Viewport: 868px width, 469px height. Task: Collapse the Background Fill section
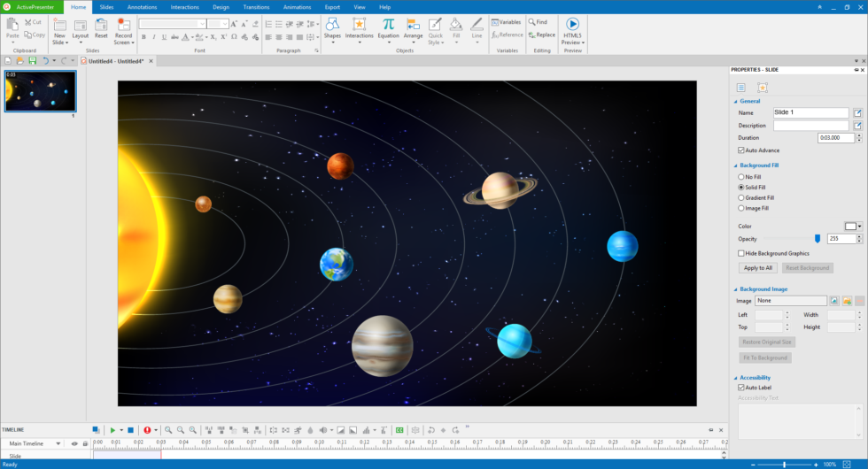pyautogui.click(x=734, y=165)
